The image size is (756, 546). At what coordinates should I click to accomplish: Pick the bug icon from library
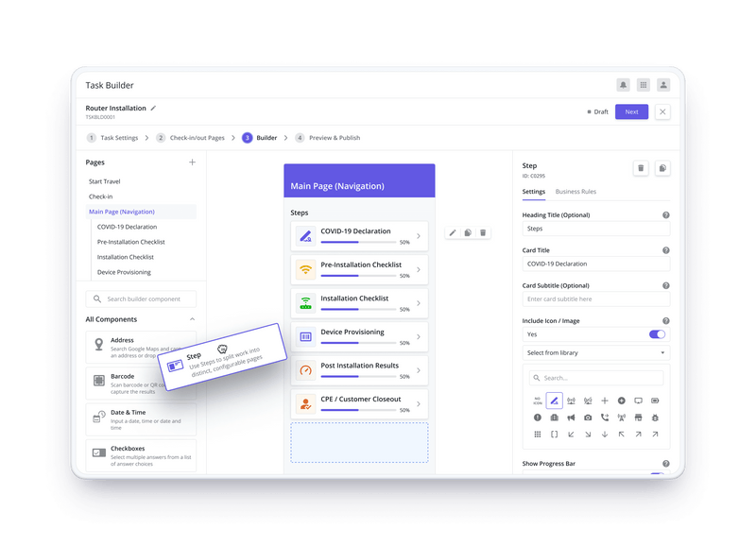point(655,418)
